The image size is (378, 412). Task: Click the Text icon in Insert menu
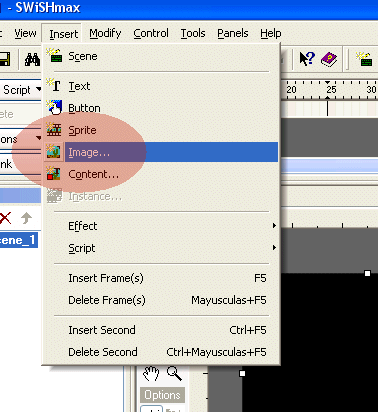tap(54, 85)
